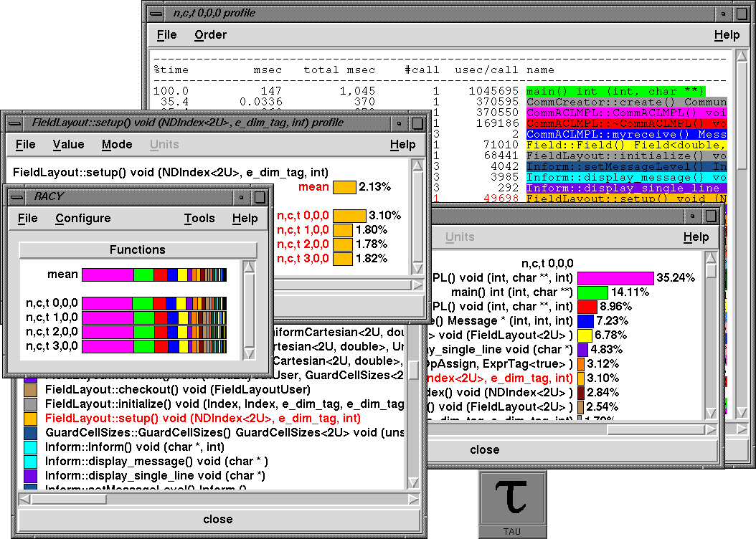Click legend window horizontal scrollbar left arrow
The width and height of the screenshot is (756, 539).
[24, 500]
